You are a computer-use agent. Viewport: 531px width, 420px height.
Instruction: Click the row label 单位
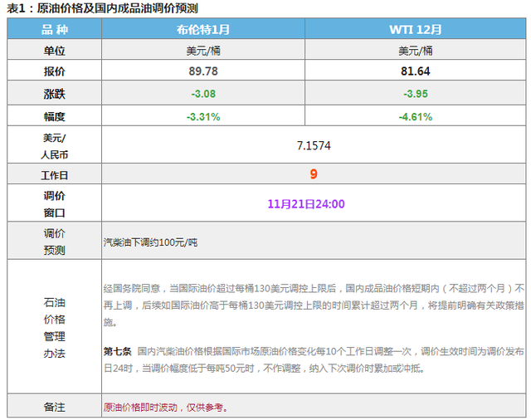coord(54,51)
